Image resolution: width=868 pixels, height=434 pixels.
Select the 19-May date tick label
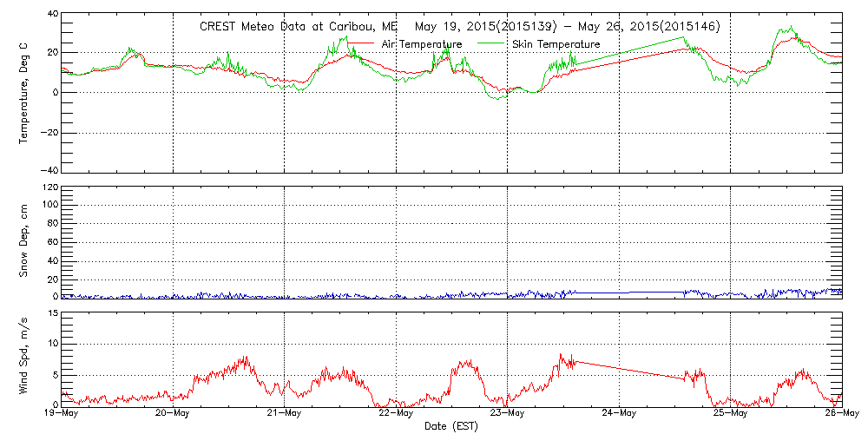point(62,414)
